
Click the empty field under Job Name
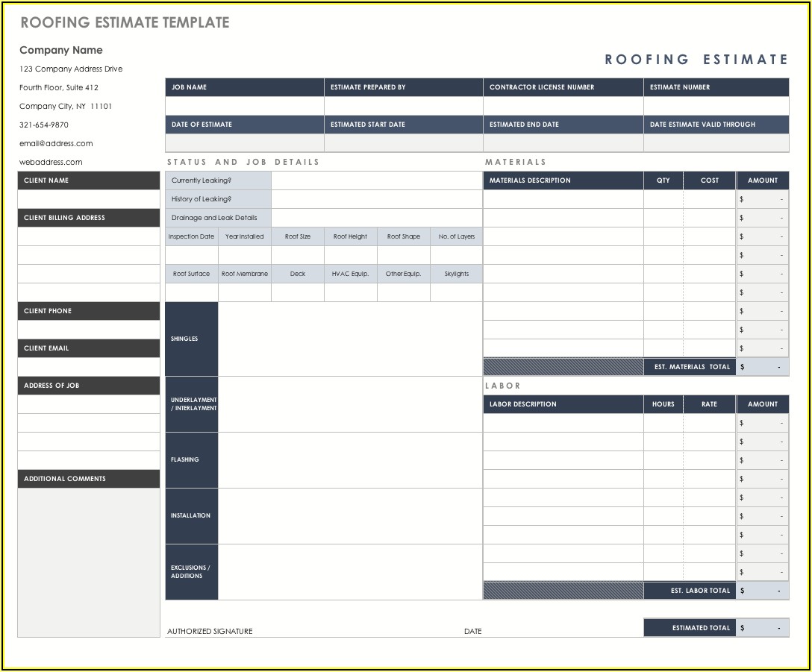(244, 106)
